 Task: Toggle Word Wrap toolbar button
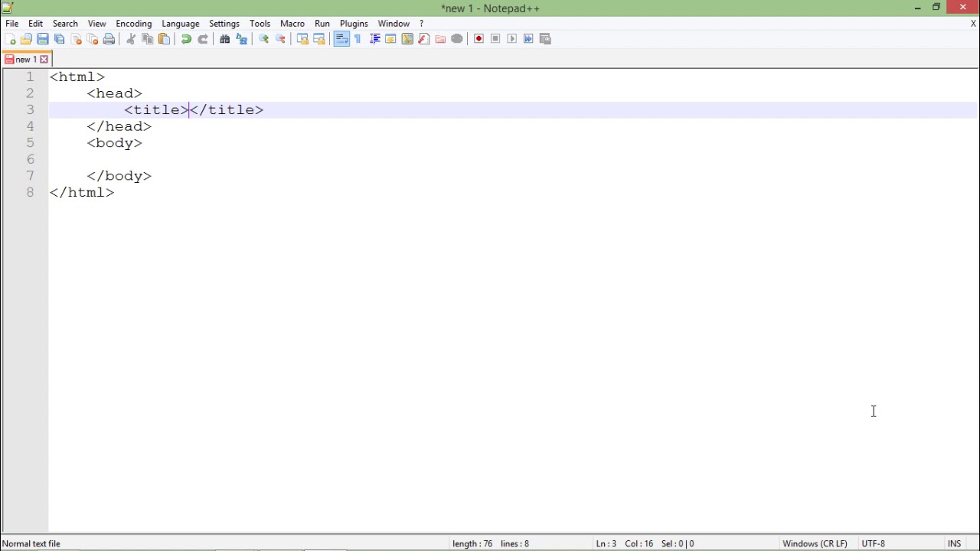tap(341, 39)
